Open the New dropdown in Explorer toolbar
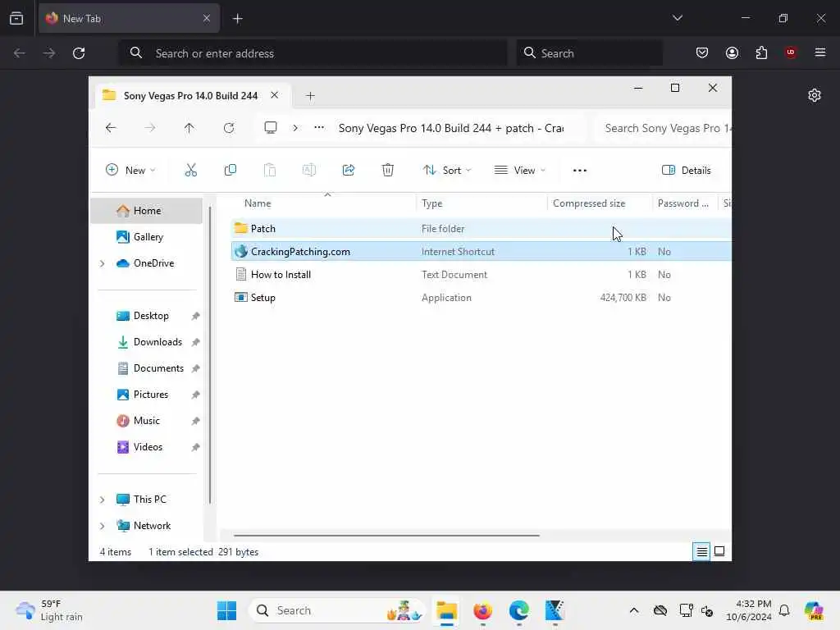The image size is (840, 630). 130,171
